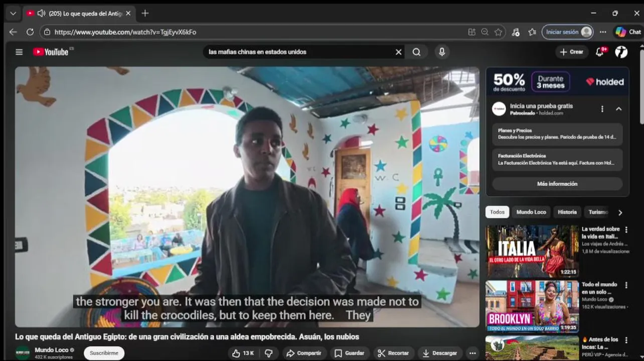Image resolution: width=644 pixels, height=361 pixels.
Task: Select the Todos filter chip
Action: pos(497,212)
